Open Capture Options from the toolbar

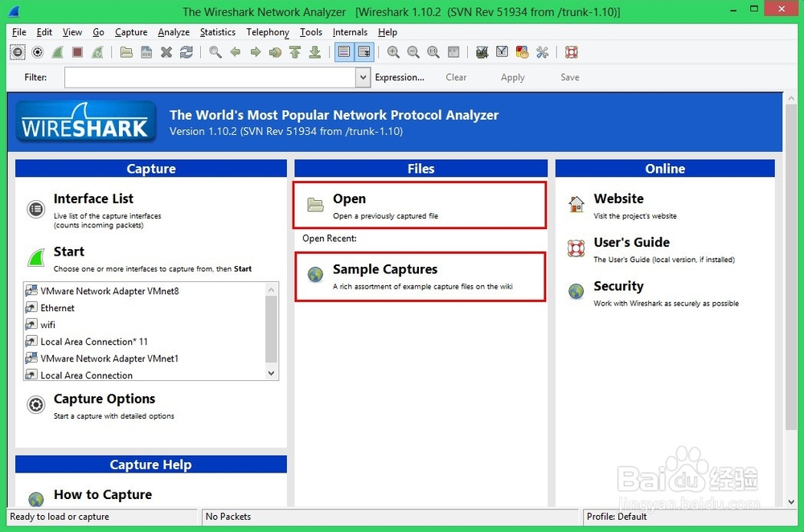click(37, 51)
